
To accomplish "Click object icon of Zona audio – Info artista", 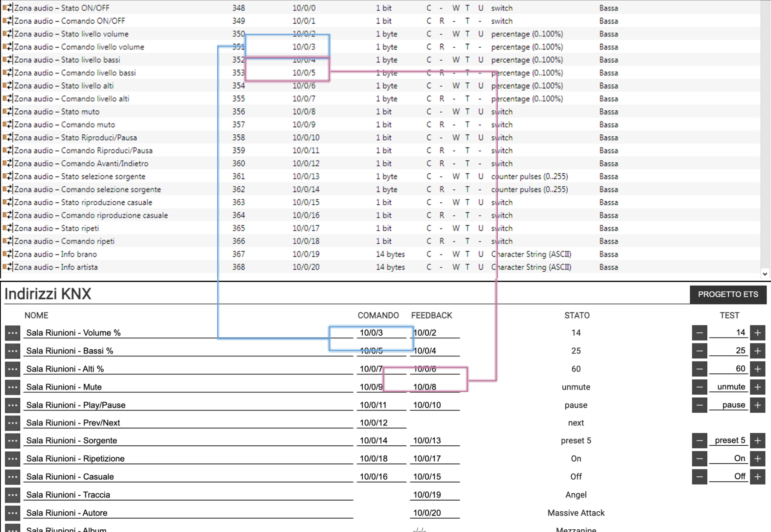I will (8, 267).
